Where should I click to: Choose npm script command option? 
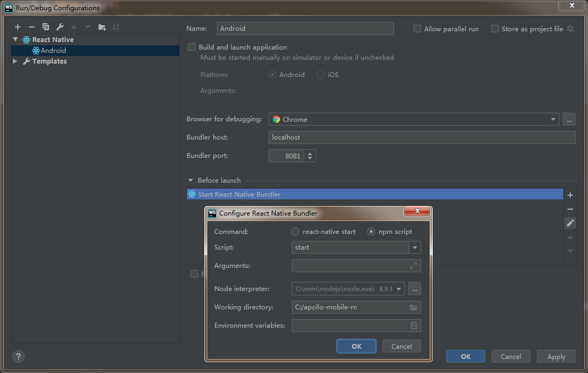[x=371, y=232]
